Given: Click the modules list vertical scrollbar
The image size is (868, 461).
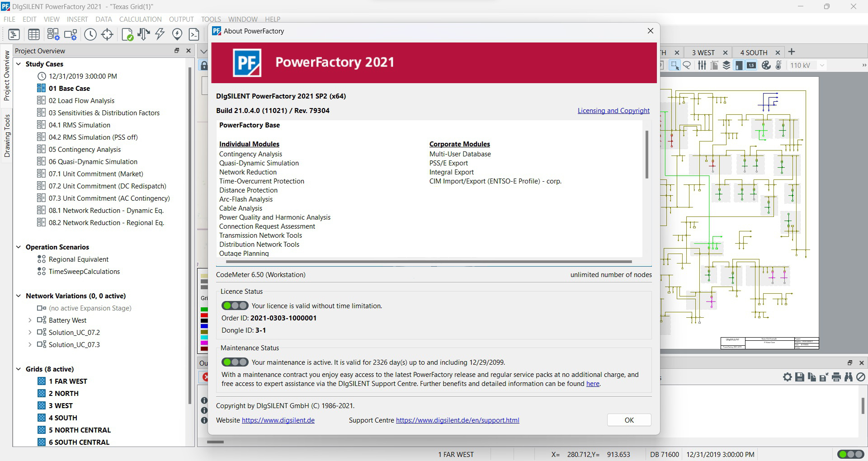Looking at the screenshot, I should click(x=647, y=155).
